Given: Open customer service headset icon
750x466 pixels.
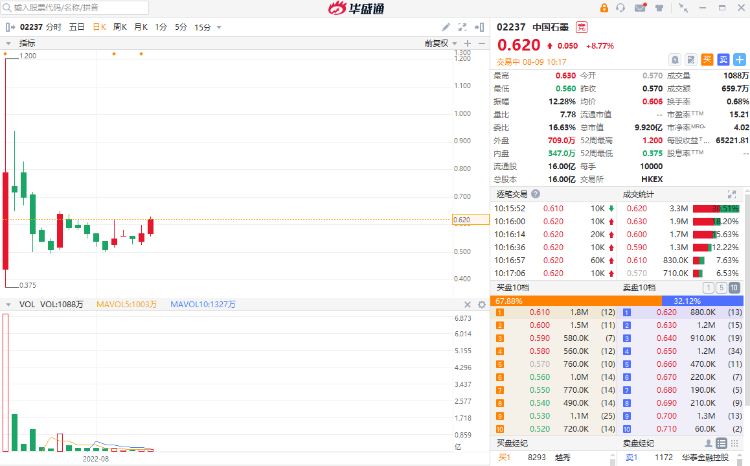Looking at the screenshot, I should click(621, 8).
